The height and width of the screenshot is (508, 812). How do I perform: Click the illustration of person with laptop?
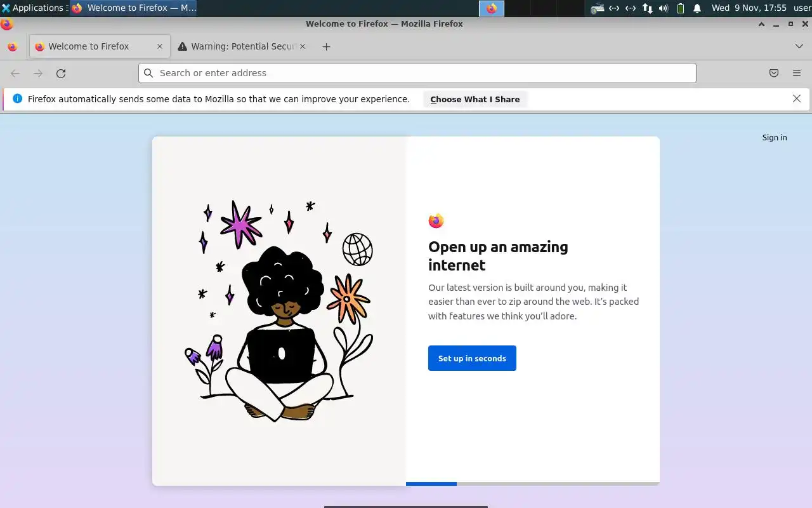click(279, 311)
